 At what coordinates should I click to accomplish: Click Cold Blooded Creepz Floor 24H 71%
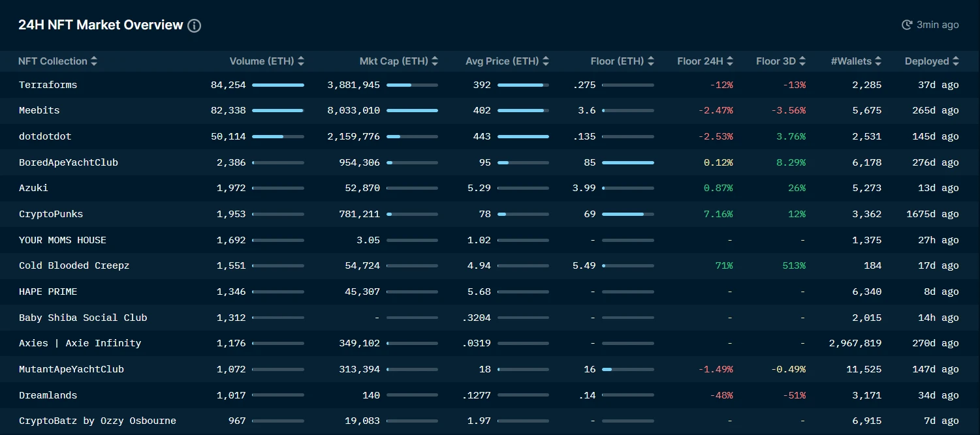click(724, 265)
